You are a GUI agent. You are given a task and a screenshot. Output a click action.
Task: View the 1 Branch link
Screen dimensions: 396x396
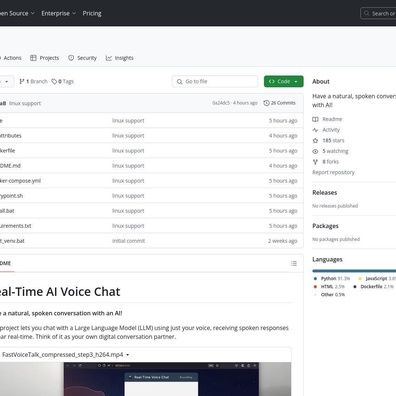(x=33, y=81)
